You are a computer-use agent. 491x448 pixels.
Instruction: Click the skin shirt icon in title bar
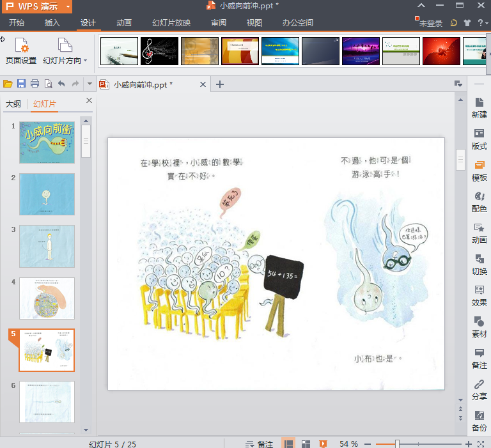pos(467,23)
